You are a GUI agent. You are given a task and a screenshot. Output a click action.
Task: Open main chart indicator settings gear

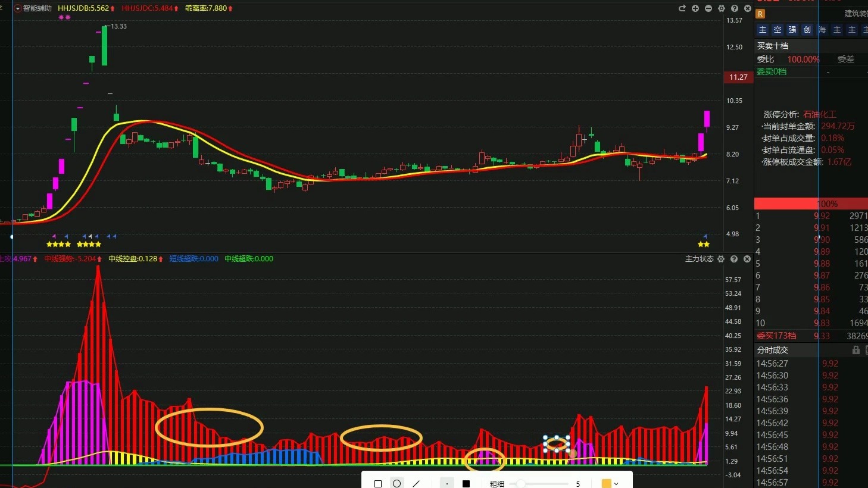point(722,8)
